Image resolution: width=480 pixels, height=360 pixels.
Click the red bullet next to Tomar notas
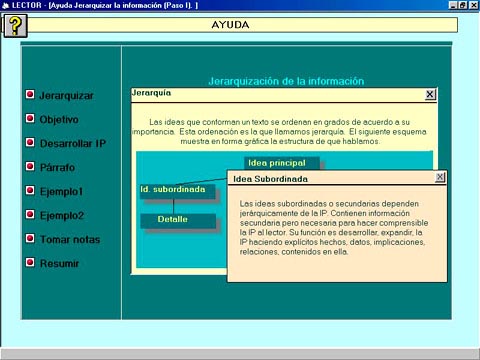tap(30, 239)
